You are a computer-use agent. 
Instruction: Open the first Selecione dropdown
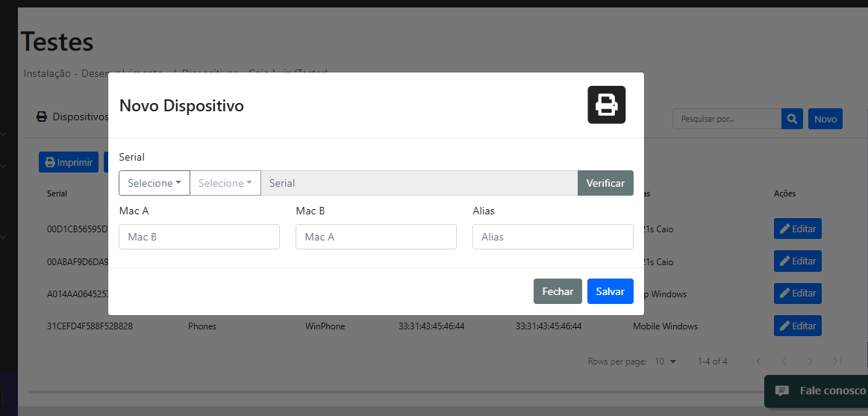point(154,183)
